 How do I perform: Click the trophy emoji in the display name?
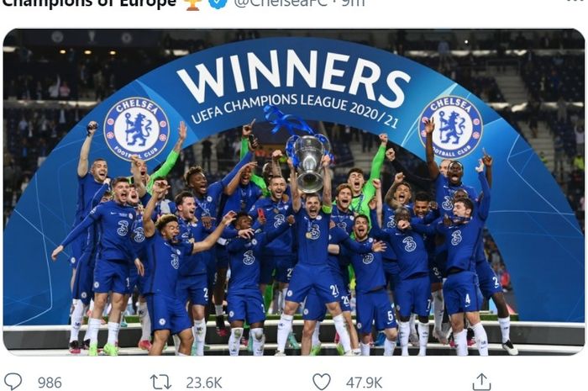tap(192, 3)
